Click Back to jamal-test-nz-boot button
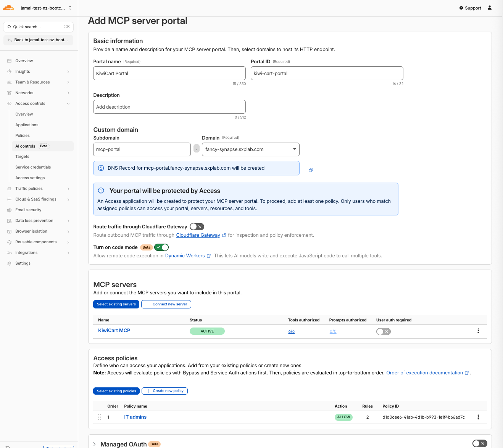This screenshot has height=448, width=503. tap(38, 40)
